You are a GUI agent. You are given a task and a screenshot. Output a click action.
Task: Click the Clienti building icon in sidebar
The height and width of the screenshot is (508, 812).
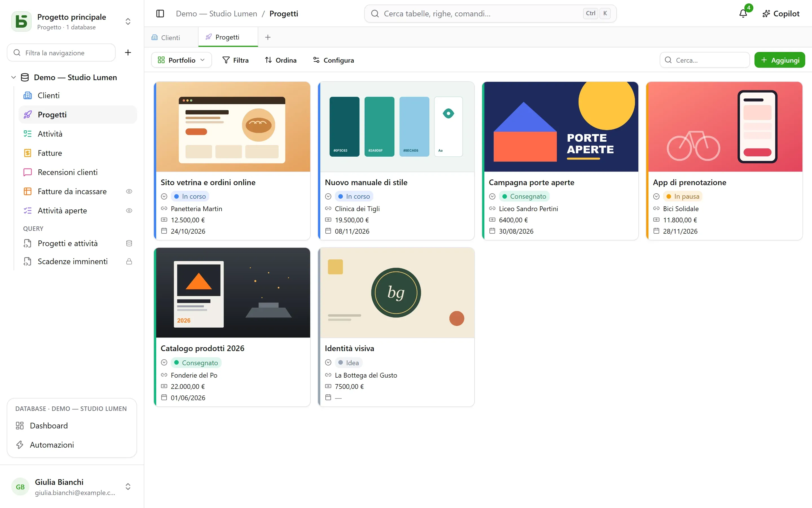(28, 95)
